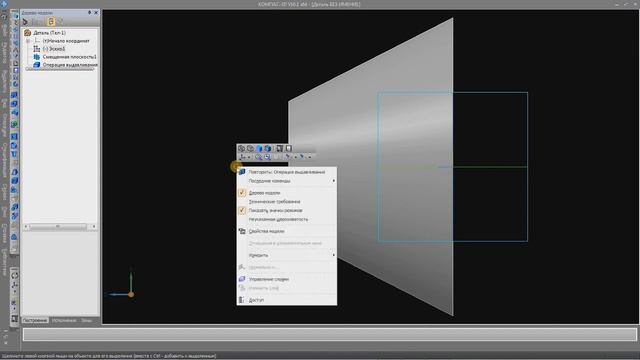The height and width of the screenshot is (360, 640).
Task: Click tree panel horizontal scrollbar left arrow
Action: coord(26,226)
